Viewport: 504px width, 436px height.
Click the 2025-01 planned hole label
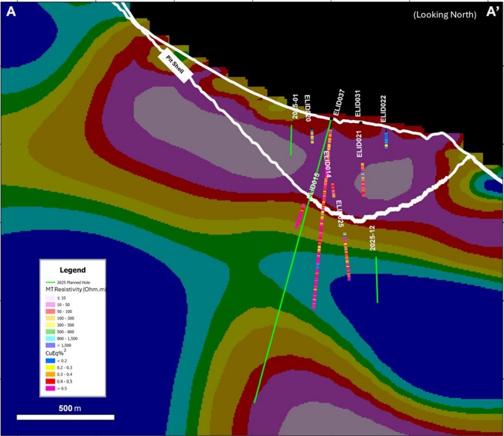295,107
